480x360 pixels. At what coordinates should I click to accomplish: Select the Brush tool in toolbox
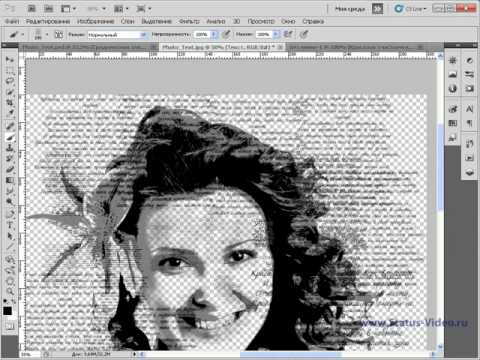click(10, 137)
